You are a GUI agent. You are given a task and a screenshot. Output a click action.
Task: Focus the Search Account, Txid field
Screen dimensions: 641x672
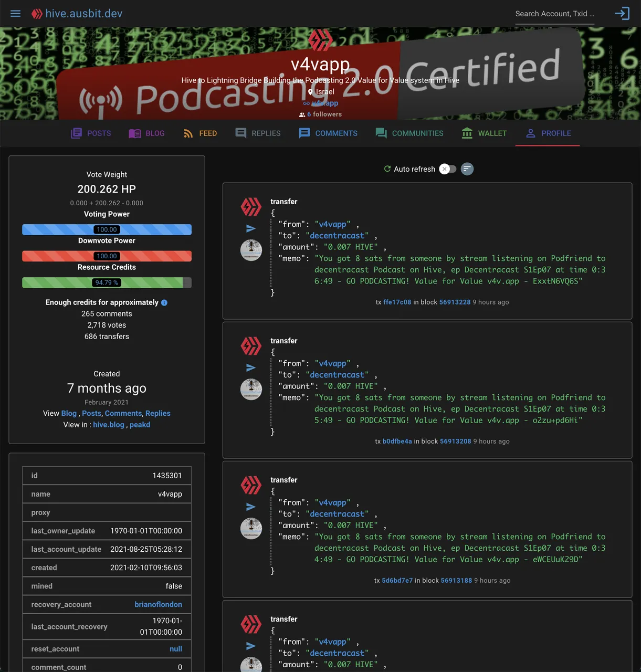pos(554,14)
